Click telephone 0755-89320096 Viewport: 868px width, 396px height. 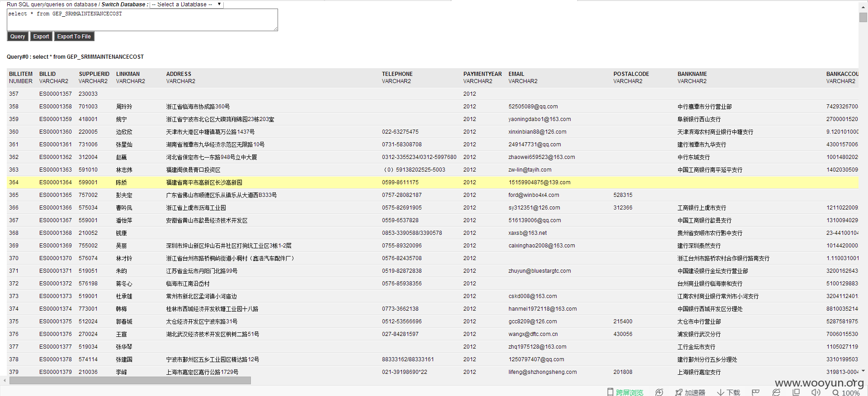402,246
